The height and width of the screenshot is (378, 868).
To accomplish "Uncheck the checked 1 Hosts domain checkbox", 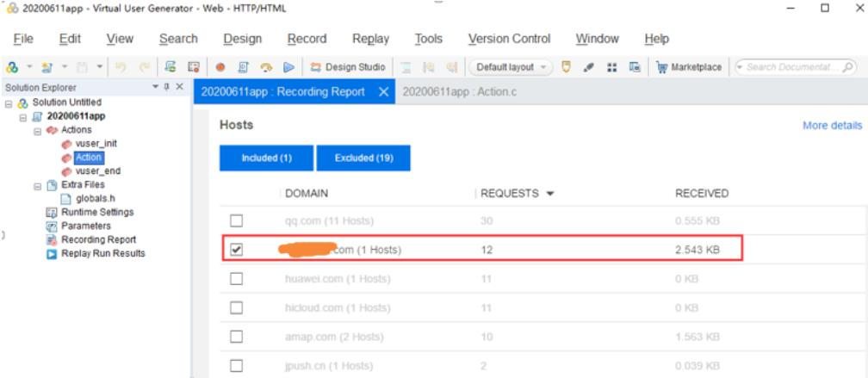I will (236, 251).
